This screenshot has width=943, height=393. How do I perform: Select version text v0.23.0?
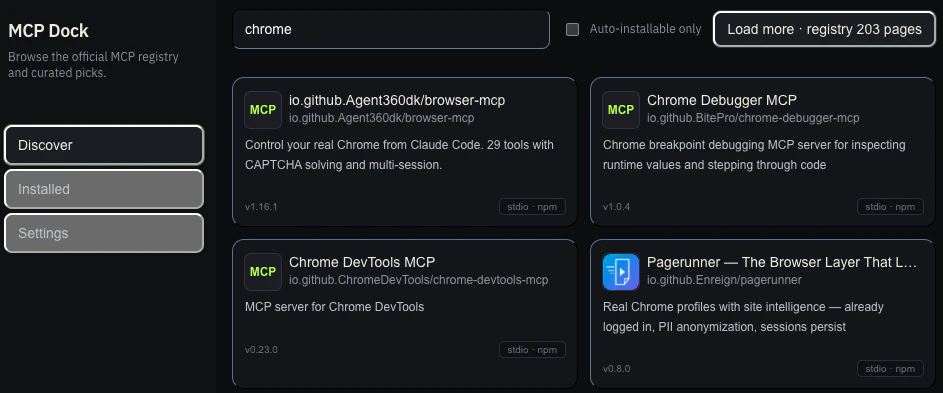point(261,350)
